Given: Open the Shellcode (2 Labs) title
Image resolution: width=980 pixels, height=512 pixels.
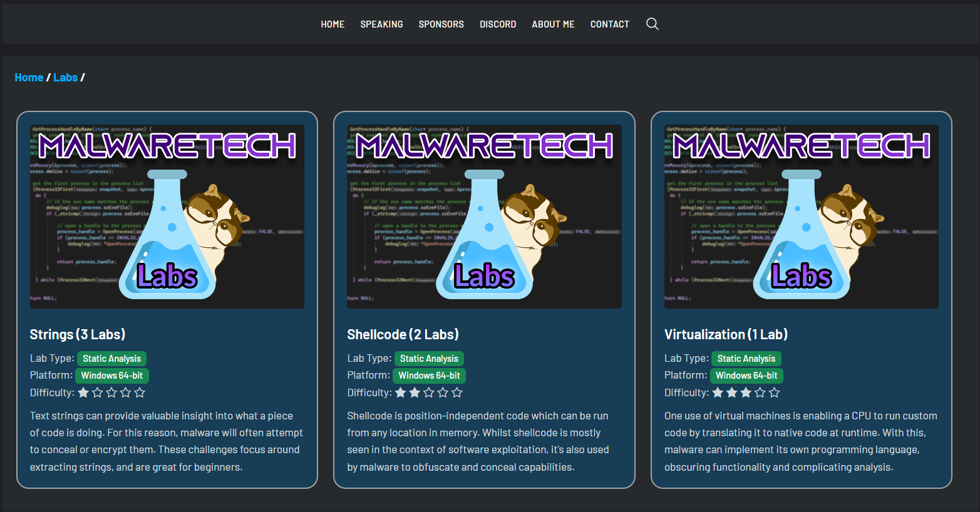Looking at the screenshot, I should pos(403,334).
